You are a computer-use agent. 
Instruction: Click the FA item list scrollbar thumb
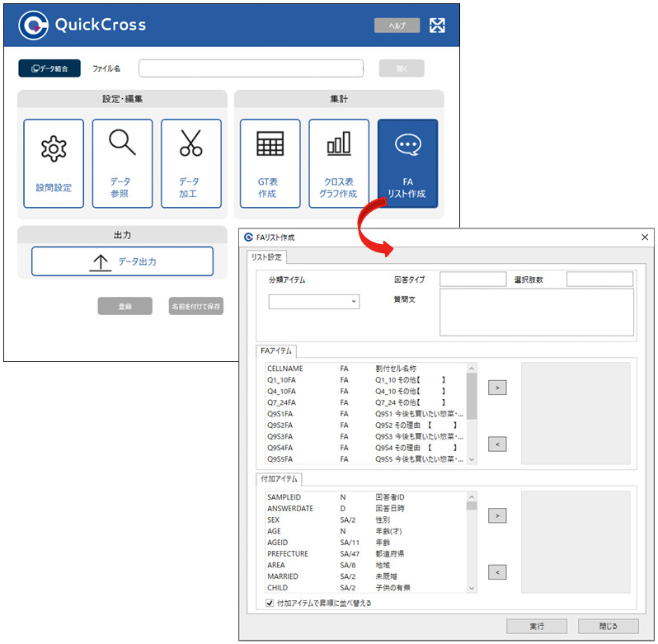tap(472, 396)
